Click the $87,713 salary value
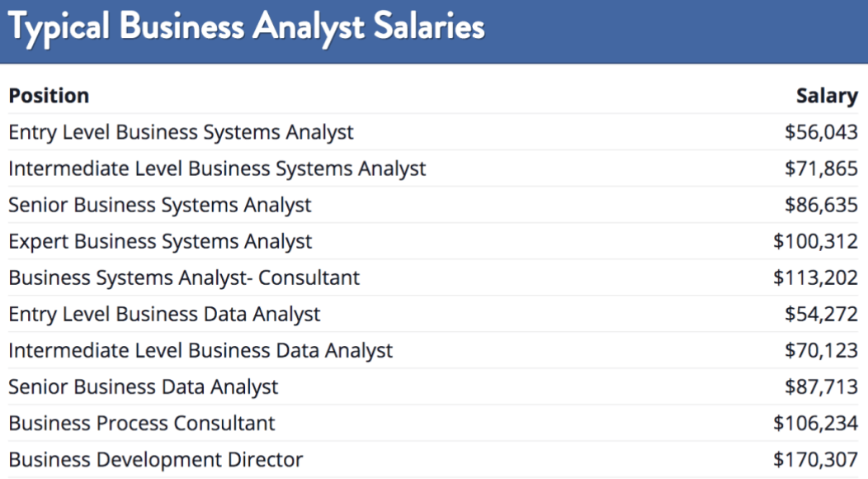Screen dimensions: 868x479 822,387
